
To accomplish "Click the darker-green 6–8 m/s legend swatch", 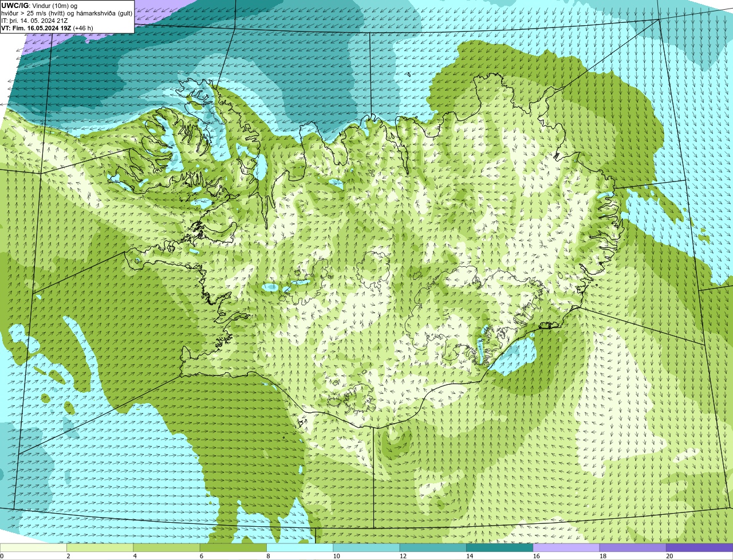I will tap(233, 547).
